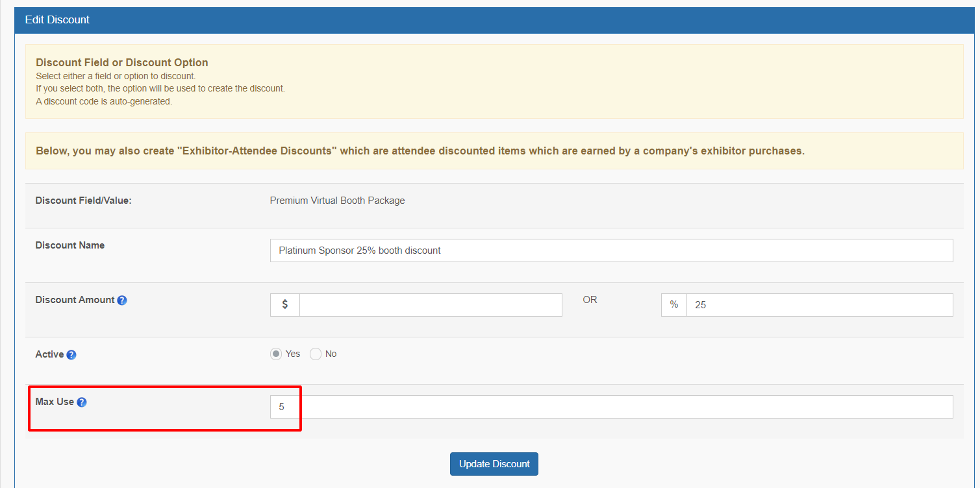980x488 pixels.
Task: Submit with the Update Discount button
Action: point(494,464)
